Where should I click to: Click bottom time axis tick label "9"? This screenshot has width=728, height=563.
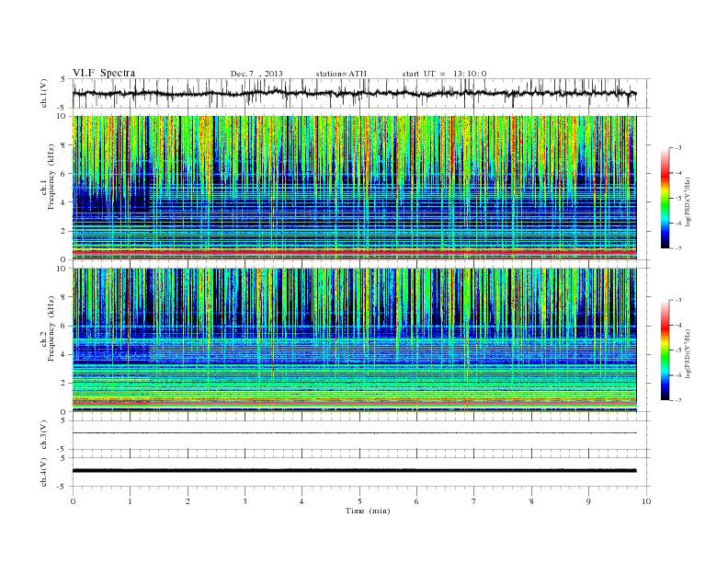pyautogui.click(x=588, y=501)
